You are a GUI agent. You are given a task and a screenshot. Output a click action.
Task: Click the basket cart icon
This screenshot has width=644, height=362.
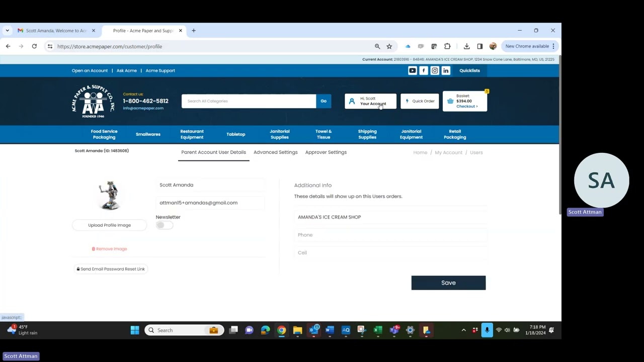(x=450, y=101)
